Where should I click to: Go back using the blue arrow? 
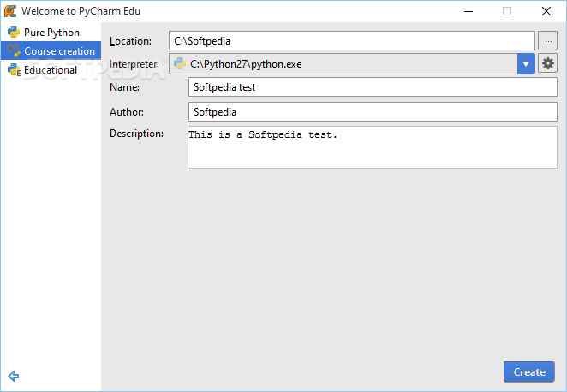point(14,376)
